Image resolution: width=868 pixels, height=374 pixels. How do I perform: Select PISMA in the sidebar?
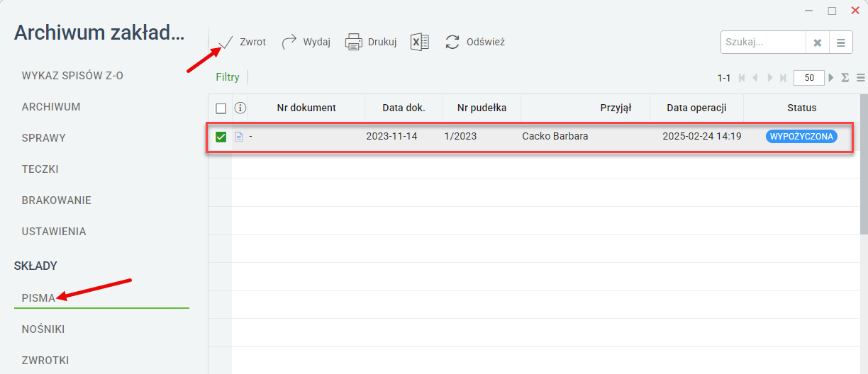tap(38, 298)
